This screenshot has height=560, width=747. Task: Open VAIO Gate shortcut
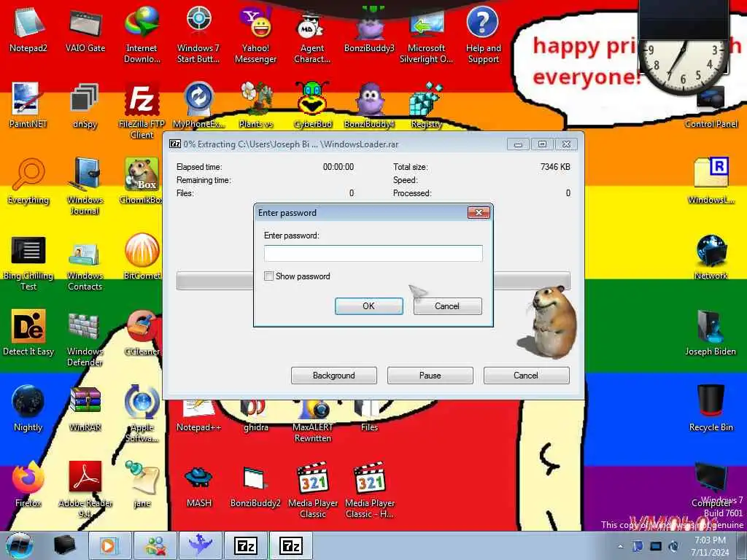click(85, 31)
